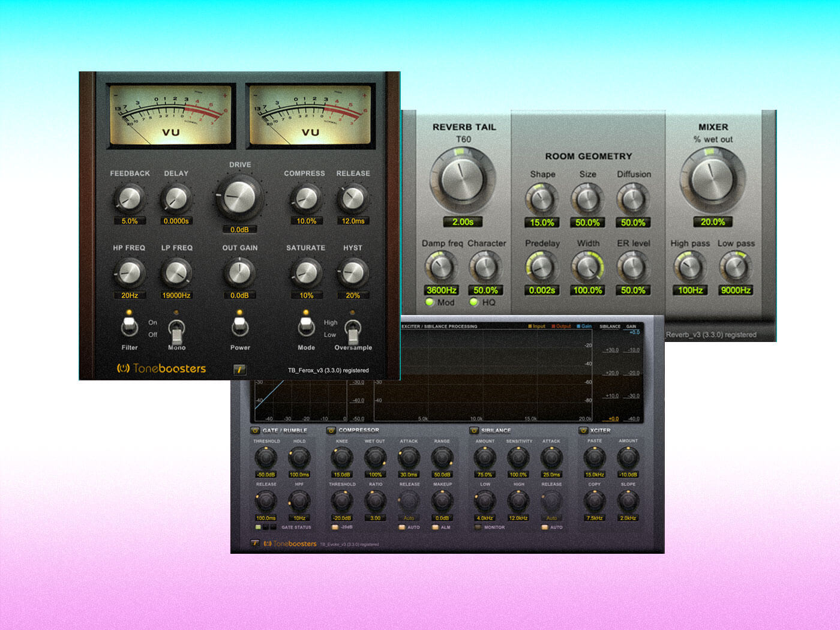Viewport: 840px width, 630px height.
Task: Click the Out Gain knob in Ferox
Action: [239, 273]
